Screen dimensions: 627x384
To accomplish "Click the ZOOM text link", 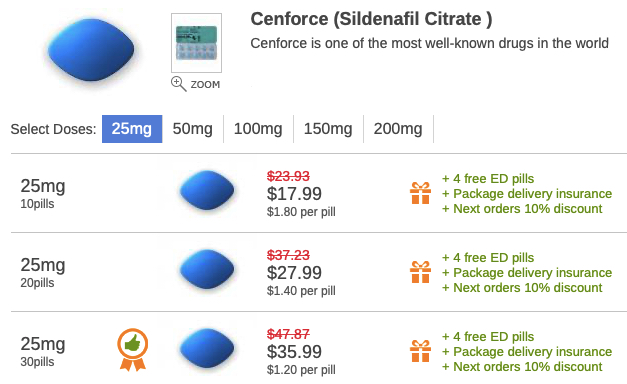I will [205, 85].
